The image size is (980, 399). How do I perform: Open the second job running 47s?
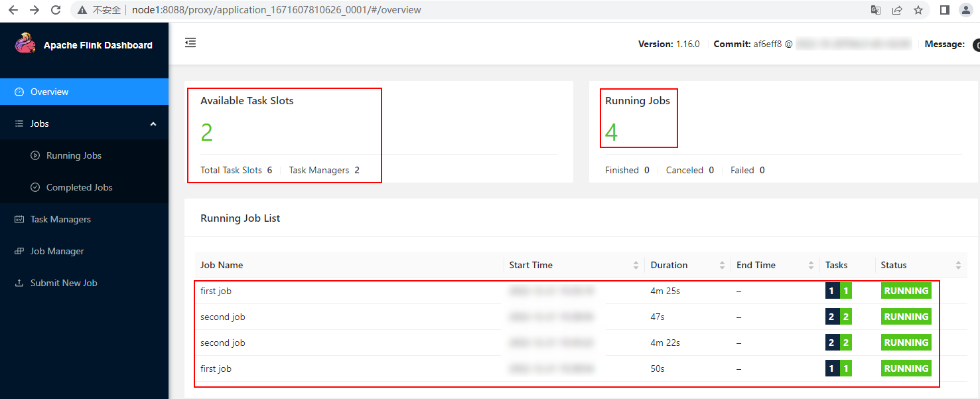point(223,317)
